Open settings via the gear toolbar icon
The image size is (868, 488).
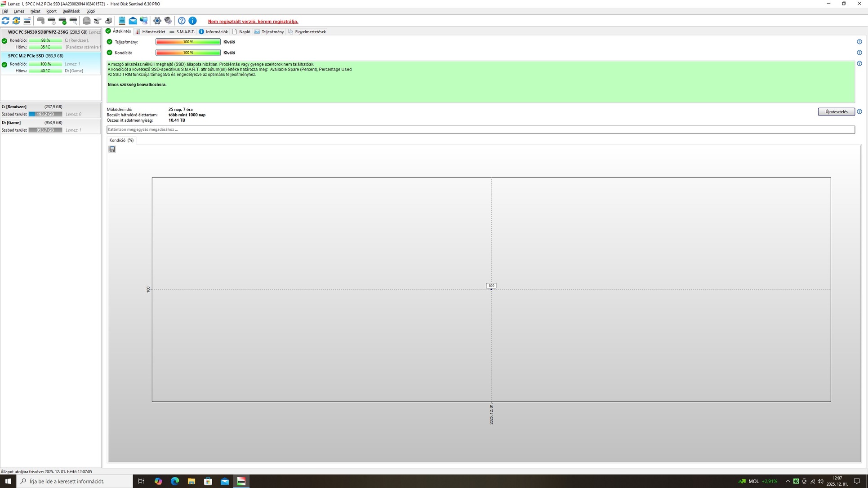point(157,21)
